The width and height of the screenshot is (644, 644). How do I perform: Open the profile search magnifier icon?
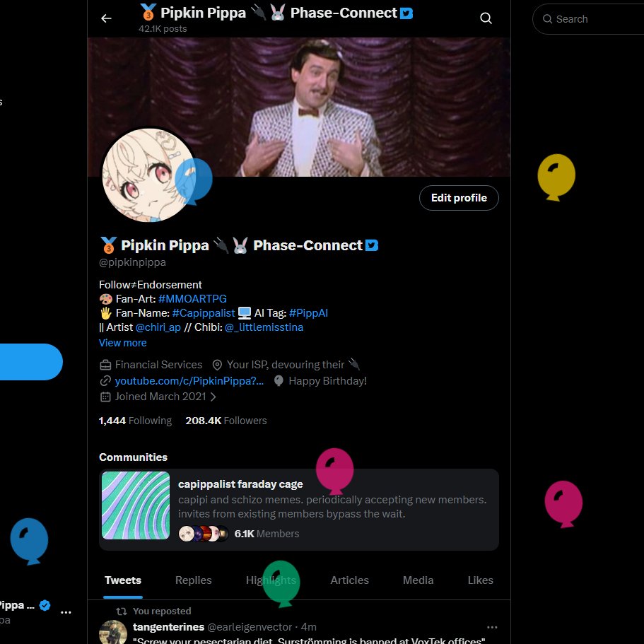pos(486,18)
